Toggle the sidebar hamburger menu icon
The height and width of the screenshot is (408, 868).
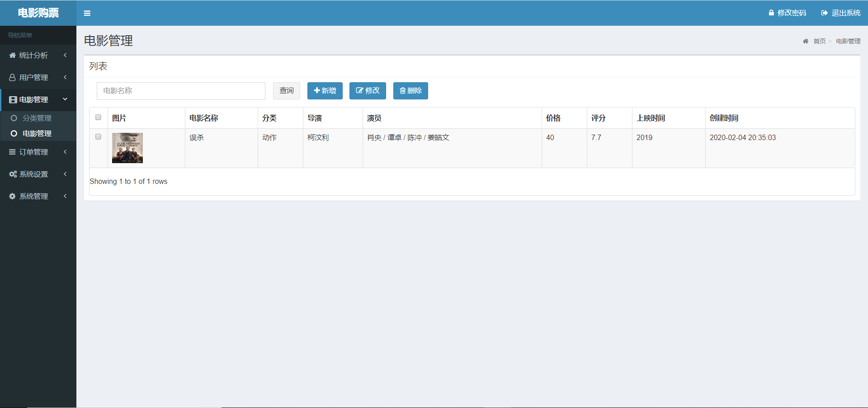[87, 13]
